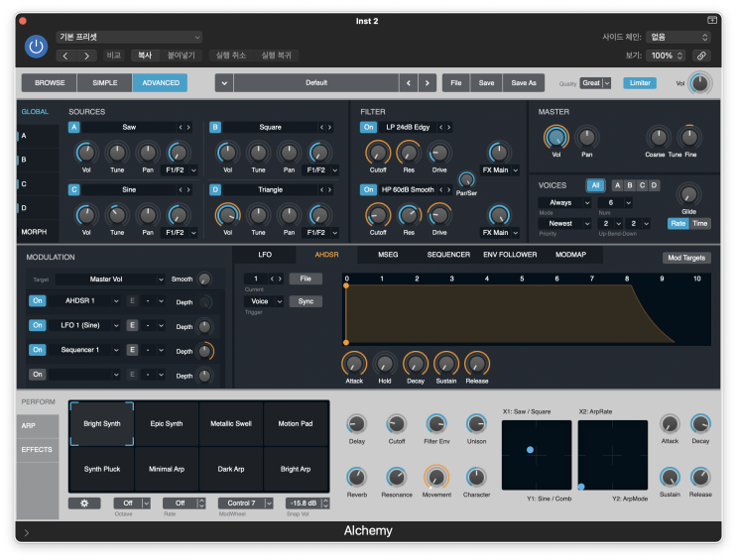Switch to the BROWSE view tab
The image size is (737, 560).
pos(50,83)
